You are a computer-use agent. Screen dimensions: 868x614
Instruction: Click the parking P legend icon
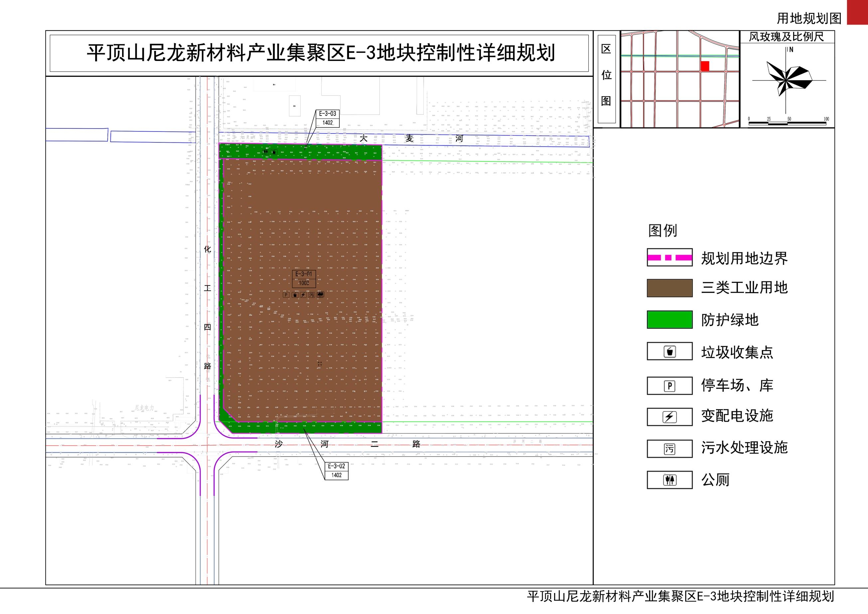[669, 386]
